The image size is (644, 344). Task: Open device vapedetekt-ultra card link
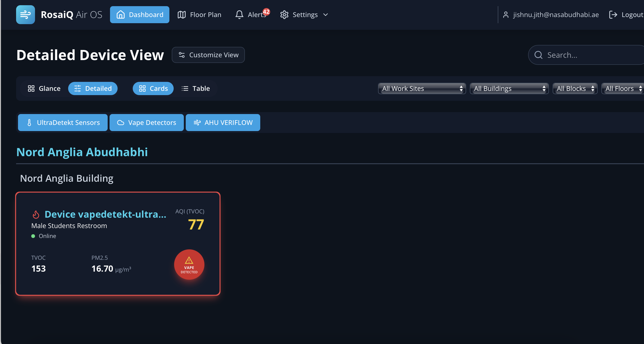(x=106, y=214)
